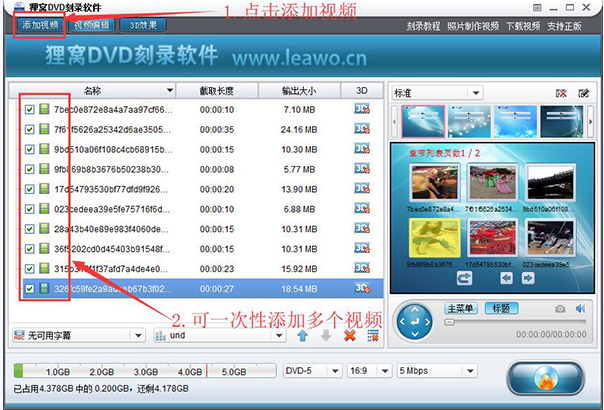Click the 输出大小 column header
This screenshot has height=410, width=604.
pos(299,91)
